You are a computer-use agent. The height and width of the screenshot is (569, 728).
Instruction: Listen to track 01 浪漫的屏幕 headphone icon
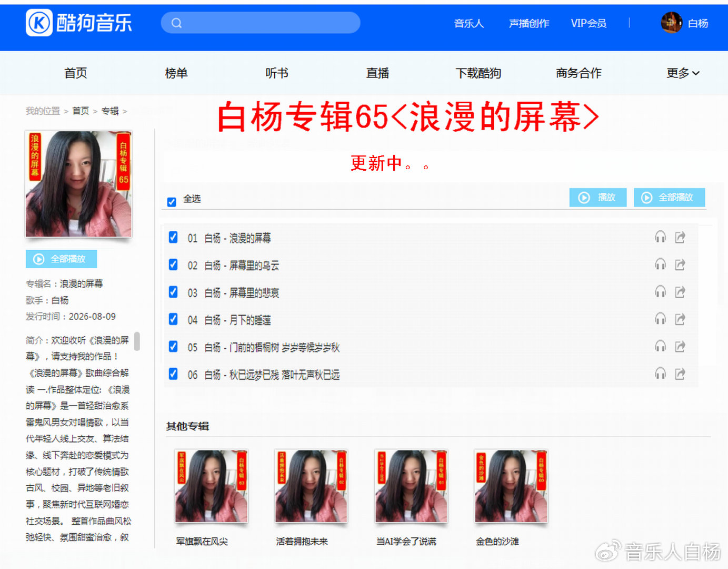point(660,237)
